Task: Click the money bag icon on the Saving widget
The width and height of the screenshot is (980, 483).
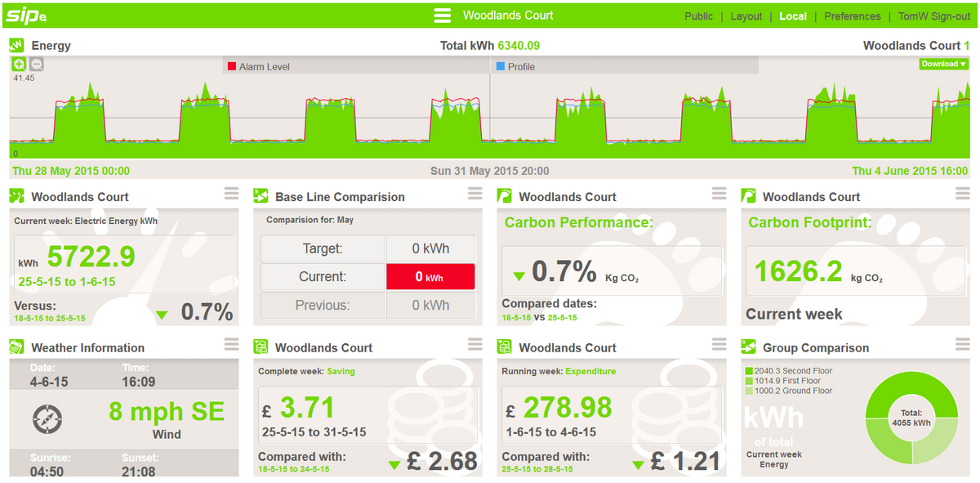Action: 261,347
